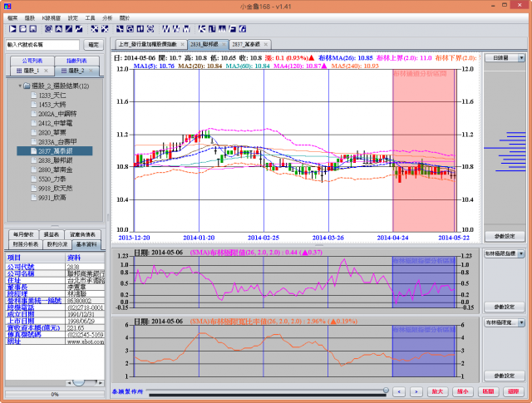Select 2412_中華電 in the stock list
The height and width of the screenshot is (403, 532).
tap(54, 122)
